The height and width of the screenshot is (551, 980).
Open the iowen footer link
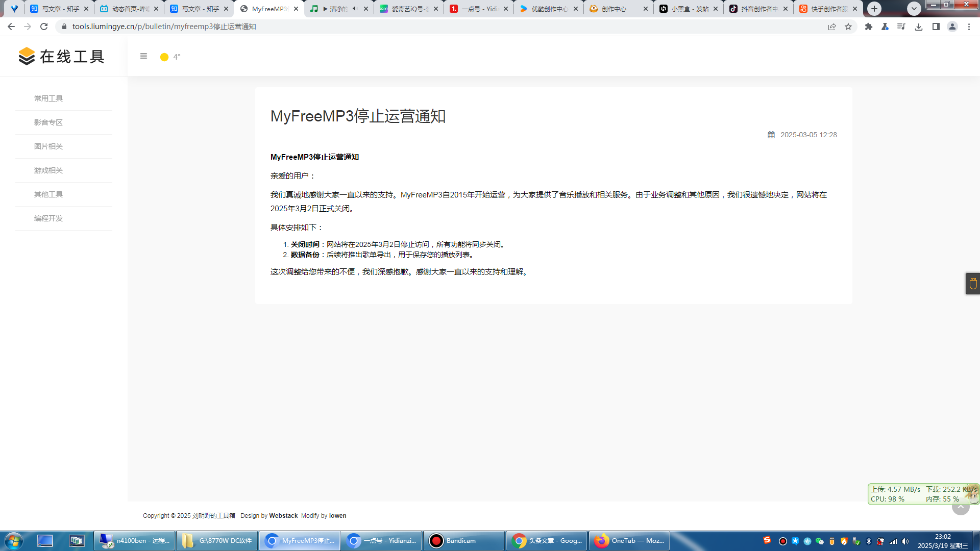pos(337,516)
